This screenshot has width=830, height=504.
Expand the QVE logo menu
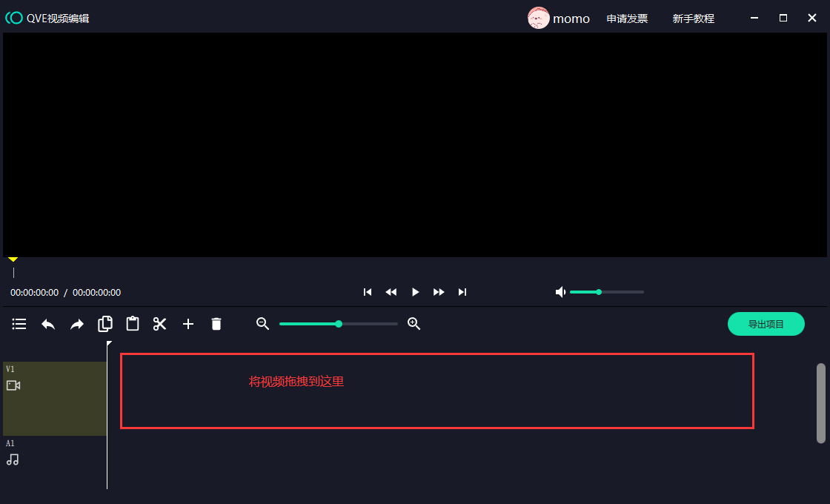[14, 17]
